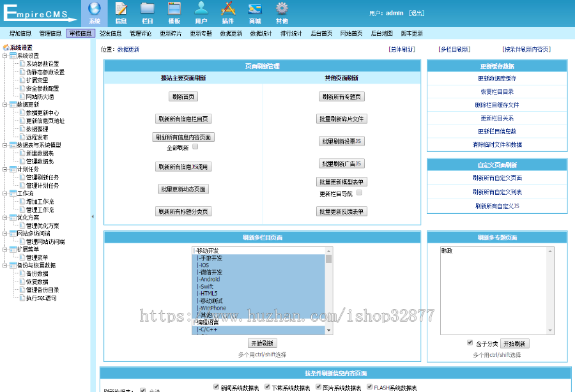Viewport: 575px width, 392px height.
Task: Jump to the 多栏目刷新 section link
Action: pyautogui.click(x=454, y=49)
